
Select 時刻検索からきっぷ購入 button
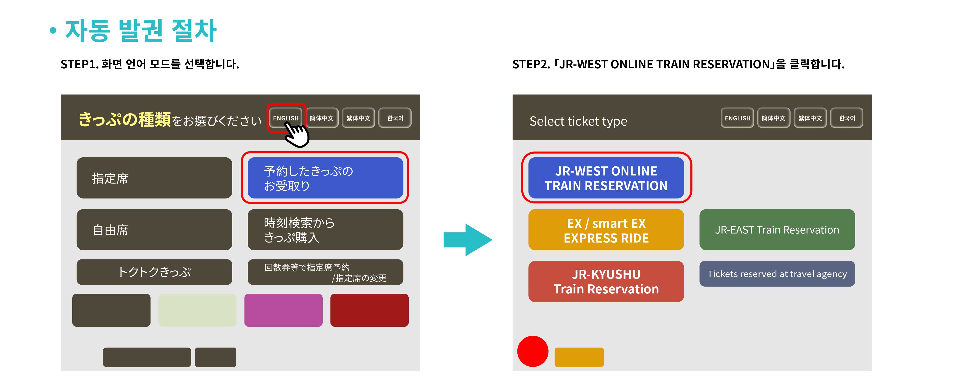325,230
